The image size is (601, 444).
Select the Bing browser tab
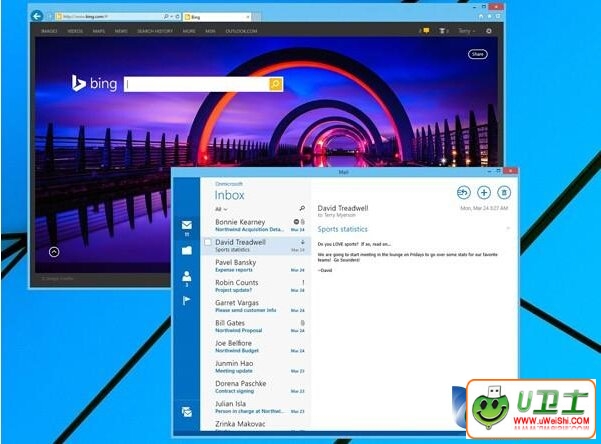click(x=217, y=17)
